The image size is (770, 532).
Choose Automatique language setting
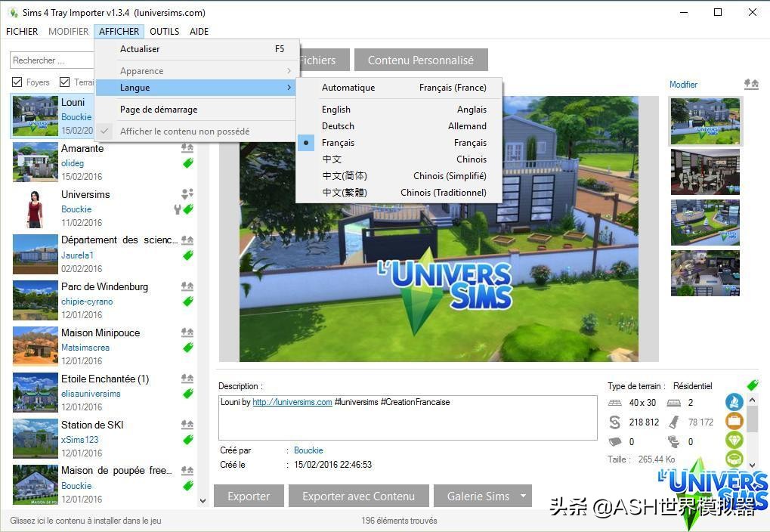pos(400,88)
